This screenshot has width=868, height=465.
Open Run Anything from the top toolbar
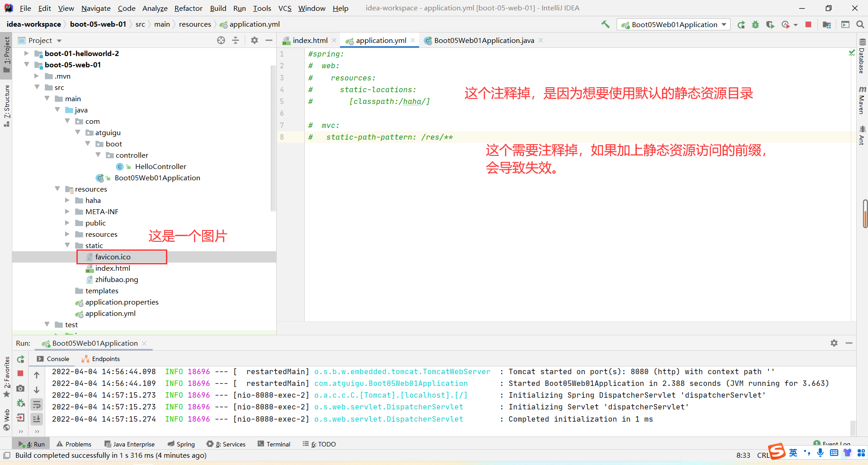(845, 25)
